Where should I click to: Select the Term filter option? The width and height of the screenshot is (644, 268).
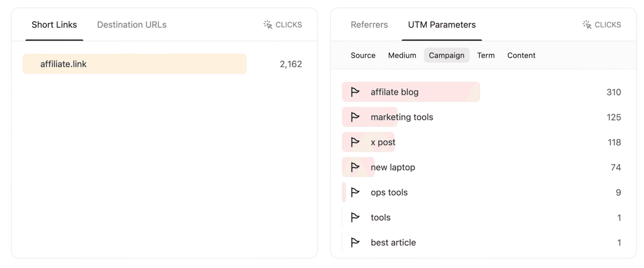[486, 55]
